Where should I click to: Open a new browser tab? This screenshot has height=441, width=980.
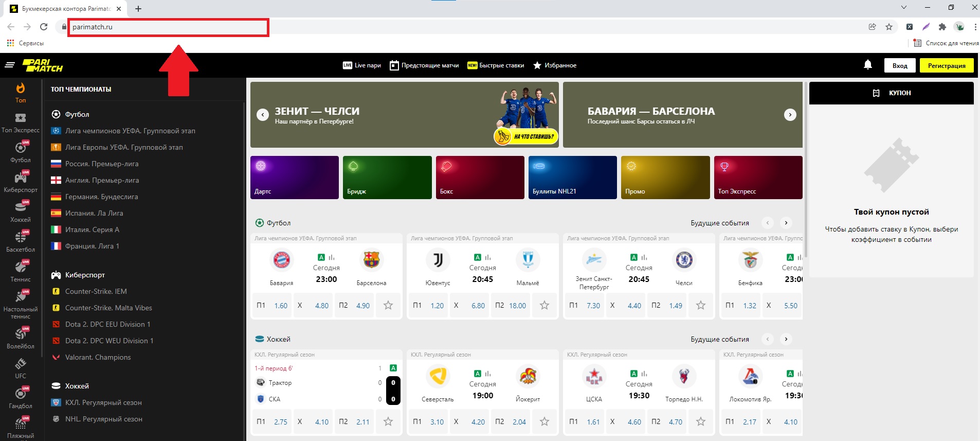(x=138, y=9)
